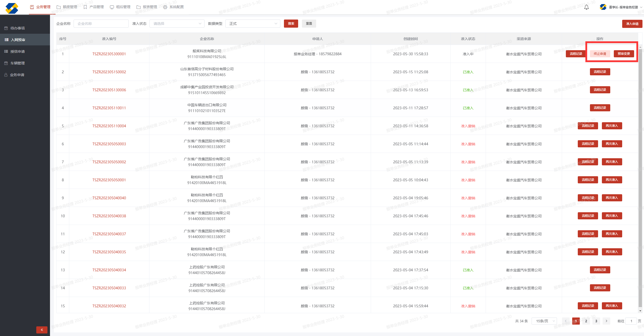Open 系统配置 gear menu
The height and width of the screenshot is (336, 644).
tap(174, 7)
